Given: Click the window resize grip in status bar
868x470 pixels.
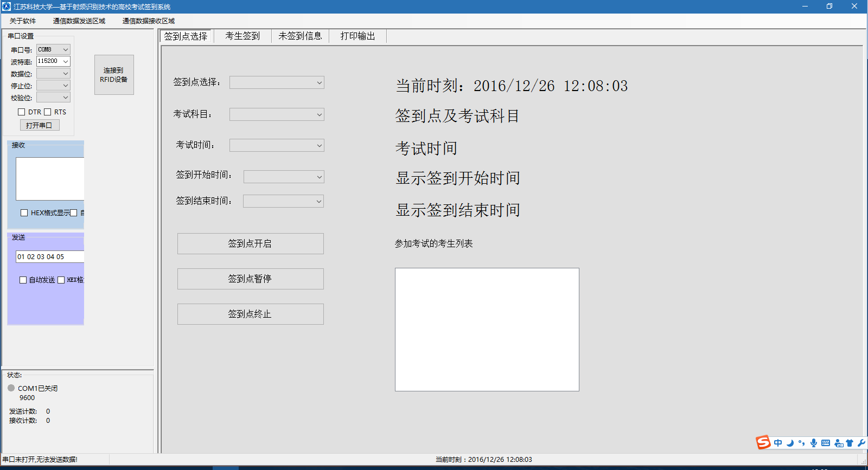Looking at the screenshot, I should tap(863, 461).
